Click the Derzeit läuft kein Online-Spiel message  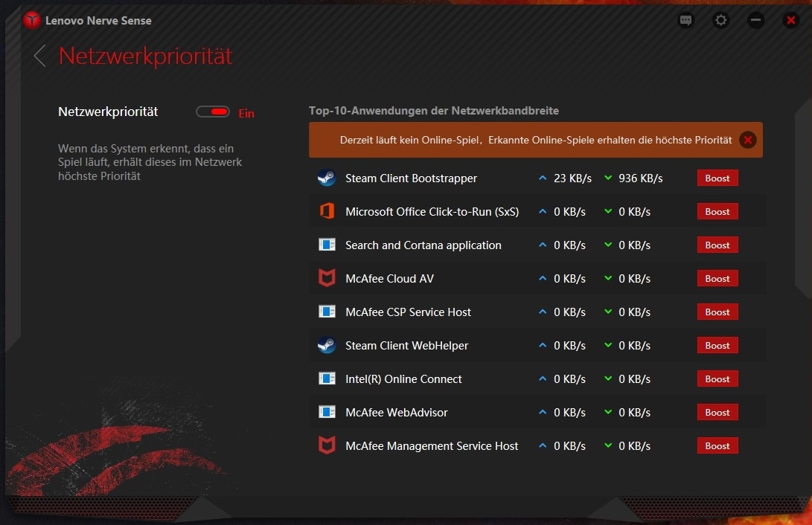pos(536,140)
